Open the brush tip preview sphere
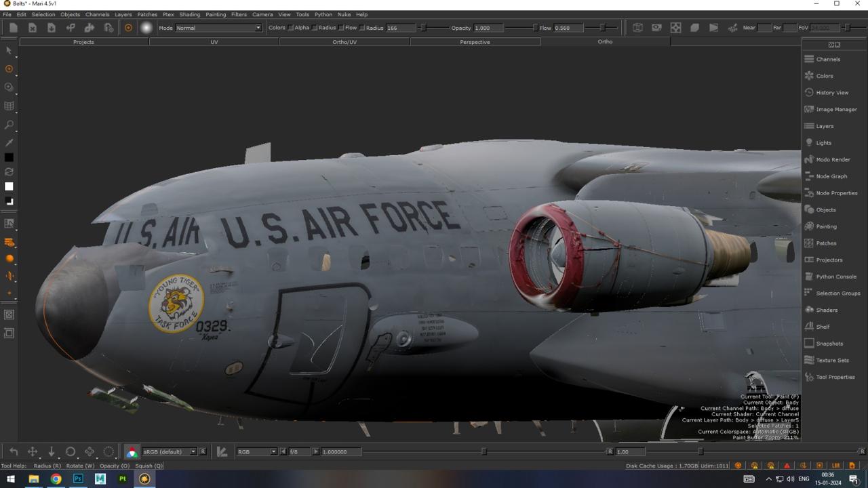The width and height of the screenshot is (868, 488). point(146,28)
